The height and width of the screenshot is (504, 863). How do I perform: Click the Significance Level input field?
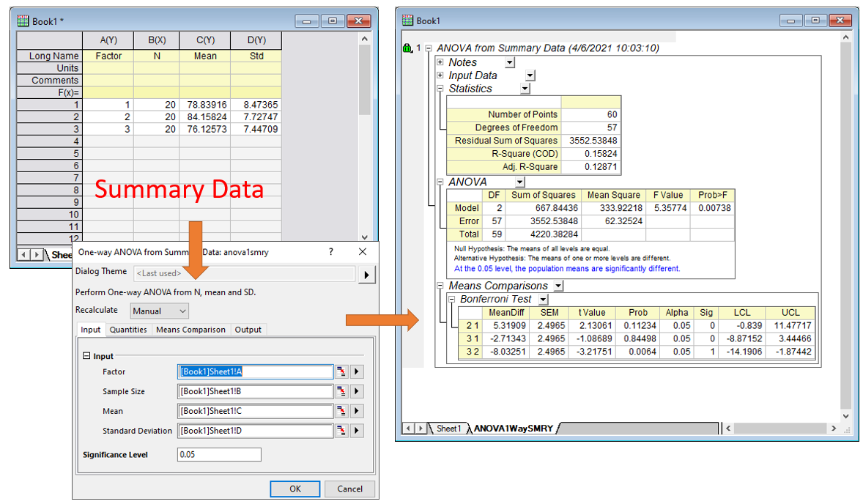point(219,455)
